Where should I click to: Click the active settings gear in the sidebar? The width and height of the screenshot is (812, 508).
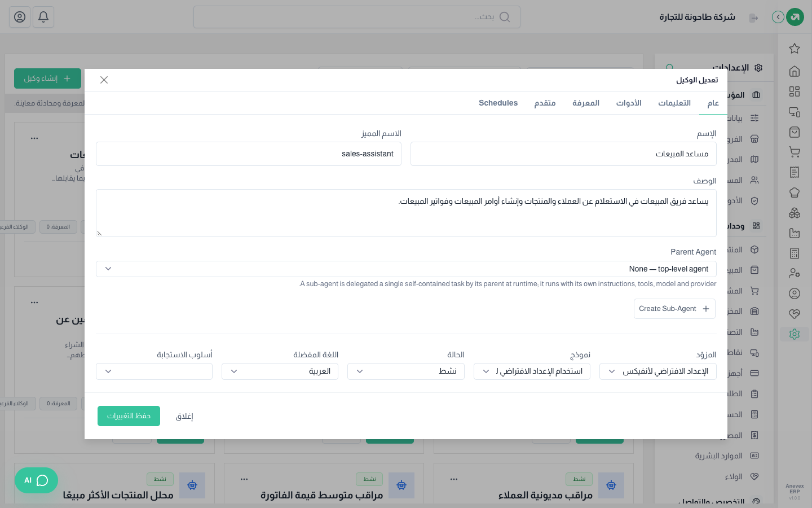pos(795,334)
